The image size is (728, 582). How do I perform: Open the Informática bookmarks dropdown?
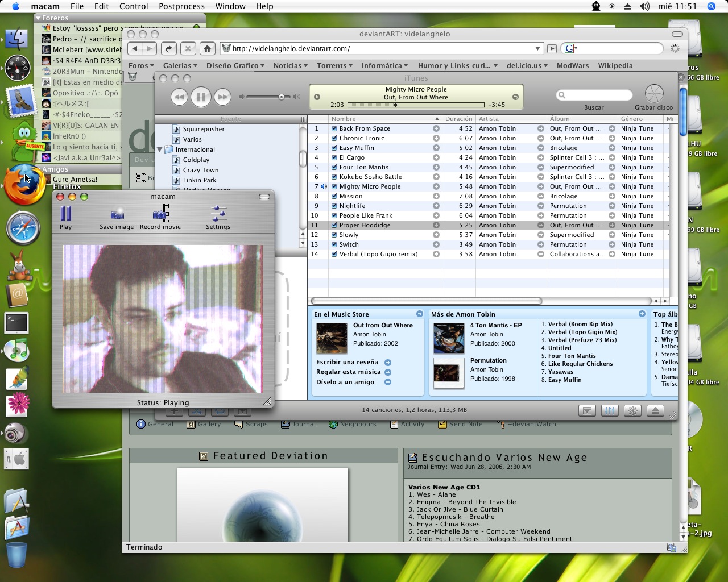click(x=384, y=66)
